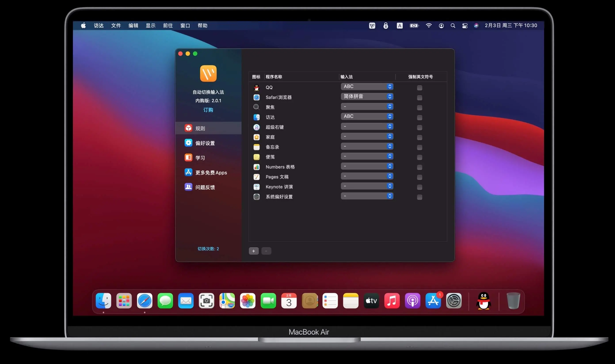Open the Trash in the dock

[x=513, y=301]
